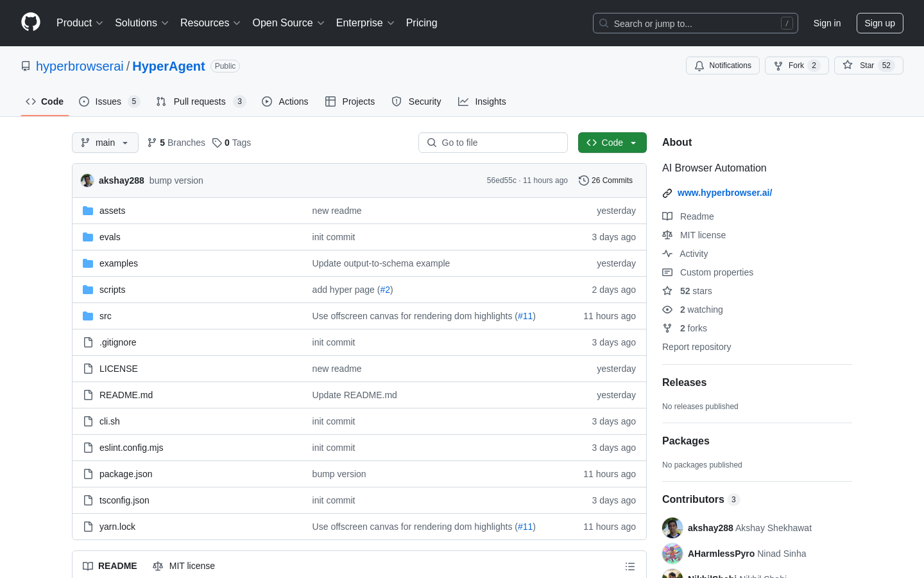Screen dimensions: 924x578
Task: Click the package.json file icon
Action: click(88, 474)
